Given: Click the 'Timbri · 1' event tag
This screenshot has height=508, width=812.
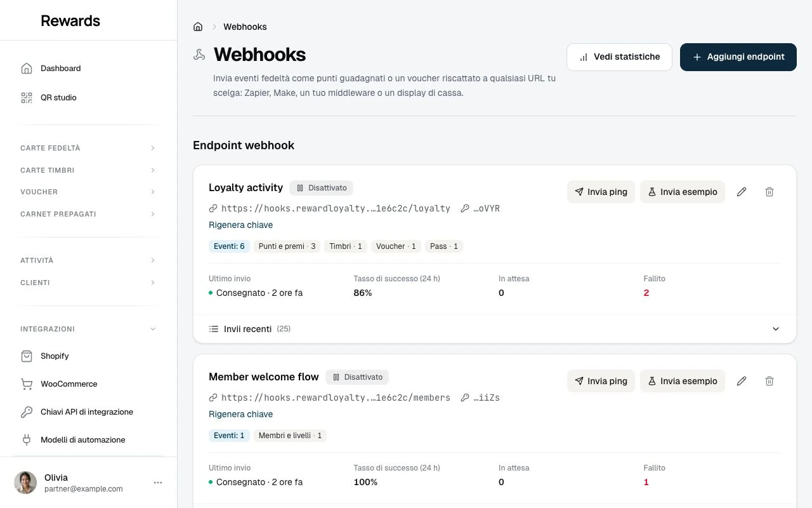Looking at the screenshot, I should [346, 246].
